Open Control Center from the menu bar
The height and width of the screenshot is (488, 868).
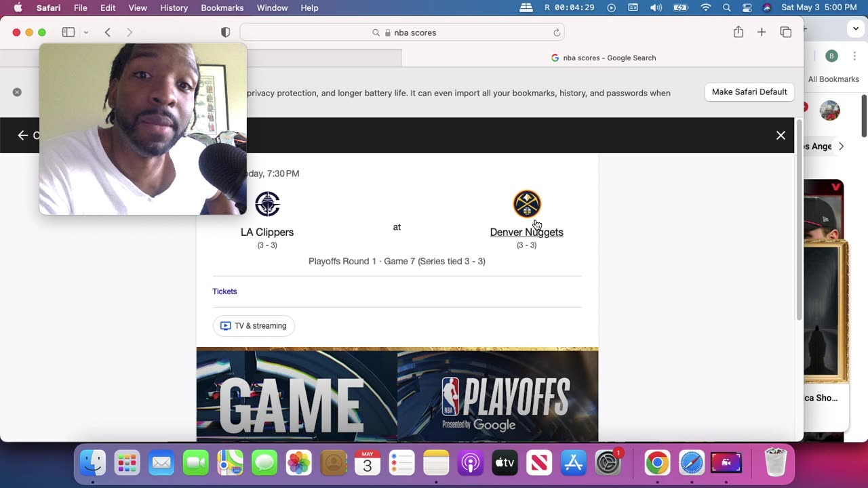(747, 8)
